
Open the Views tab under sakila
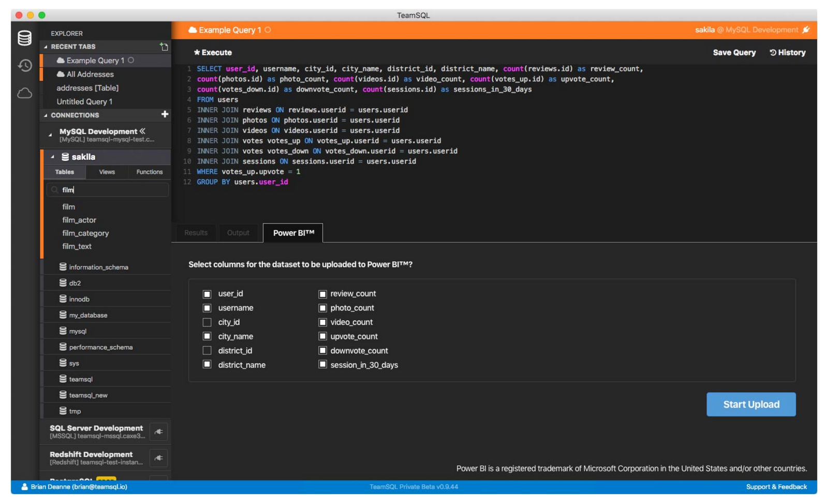pyautogui.click(x=107, y=172)
